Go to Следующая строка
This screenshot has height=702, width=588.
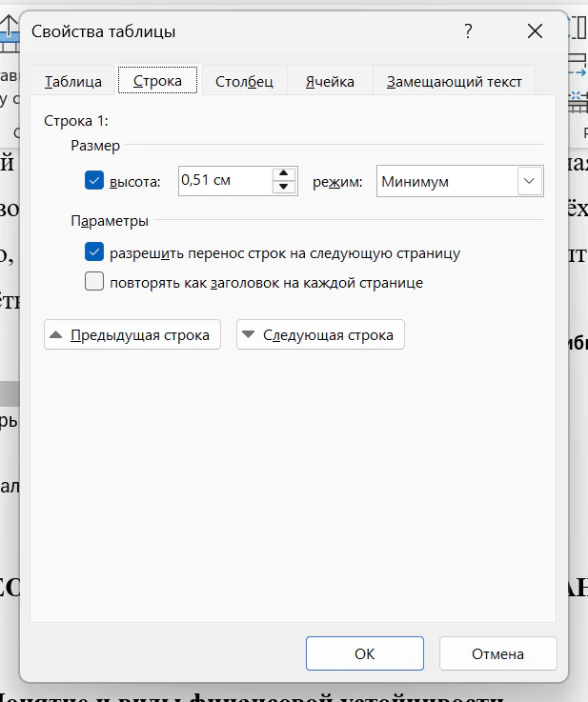click(x=320, y=334)
